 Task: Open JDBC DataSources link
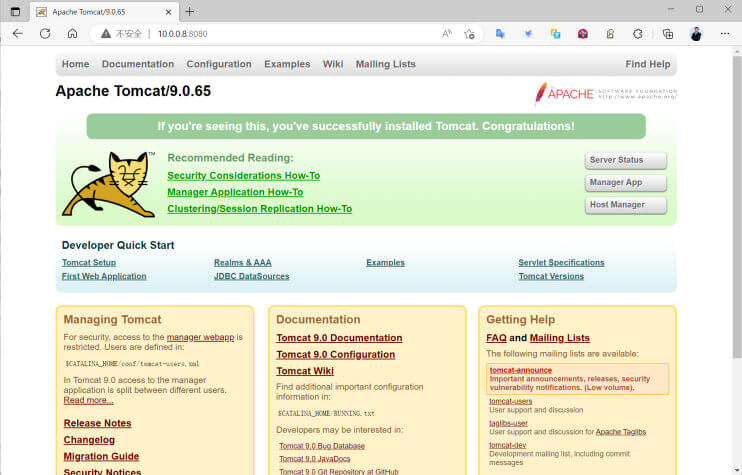tap(251, 276)
